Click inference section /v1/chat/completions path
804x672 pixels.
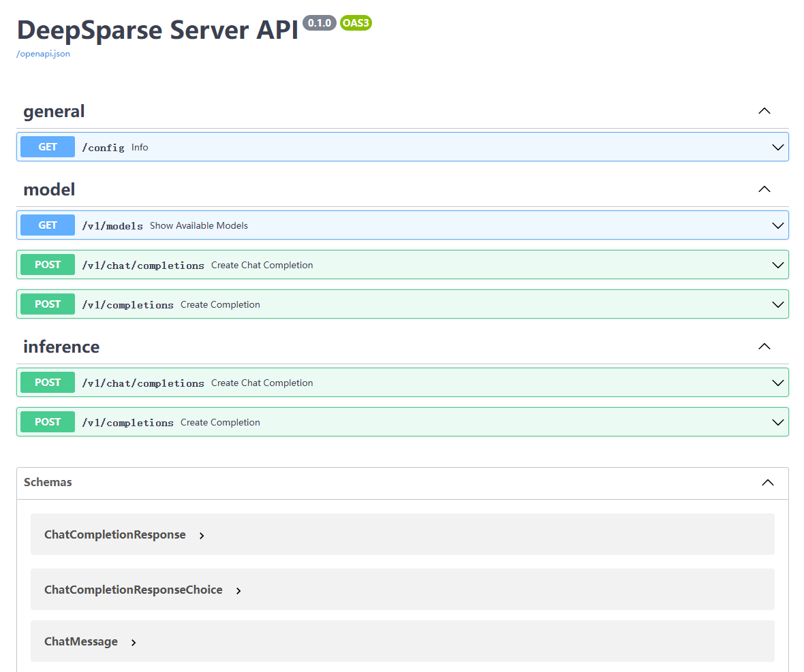[143, 383]
